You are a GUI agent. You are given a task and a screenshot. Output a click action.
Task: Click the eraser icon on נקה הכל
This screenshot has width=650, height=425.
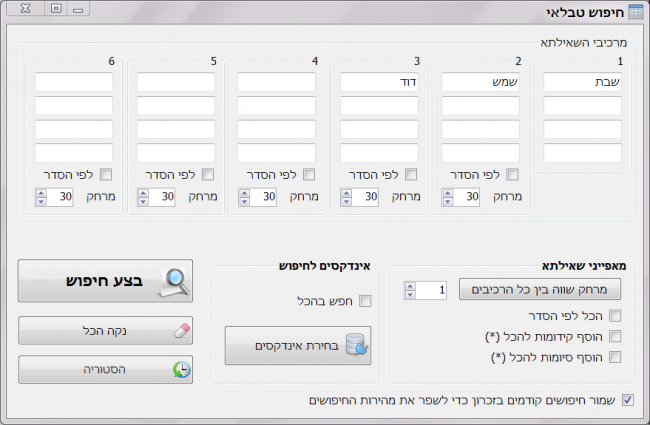(182, 330)
